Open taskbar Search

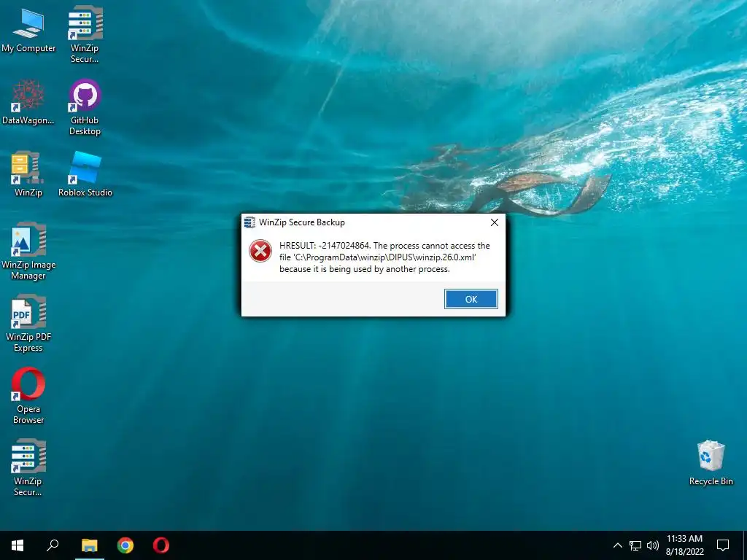click(53, 545)
